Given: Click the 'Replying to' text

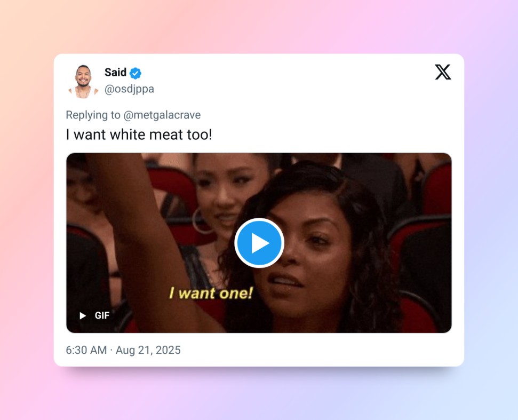Looking at the screenshot, I should coord(93,115).
